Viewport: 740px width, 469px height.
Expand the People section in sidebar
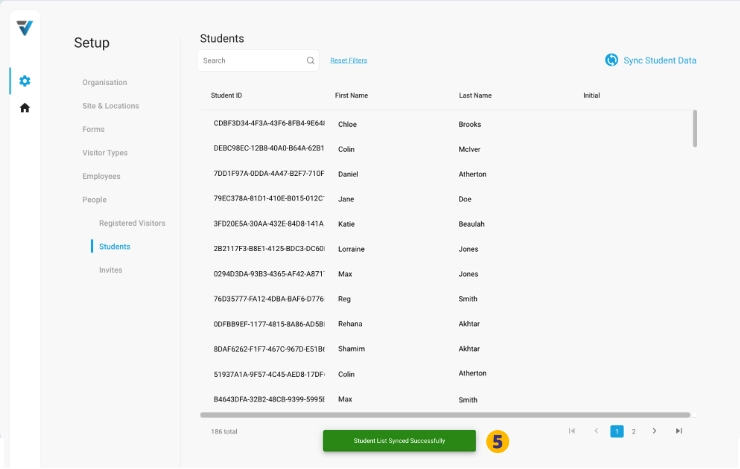coord(94,200)
